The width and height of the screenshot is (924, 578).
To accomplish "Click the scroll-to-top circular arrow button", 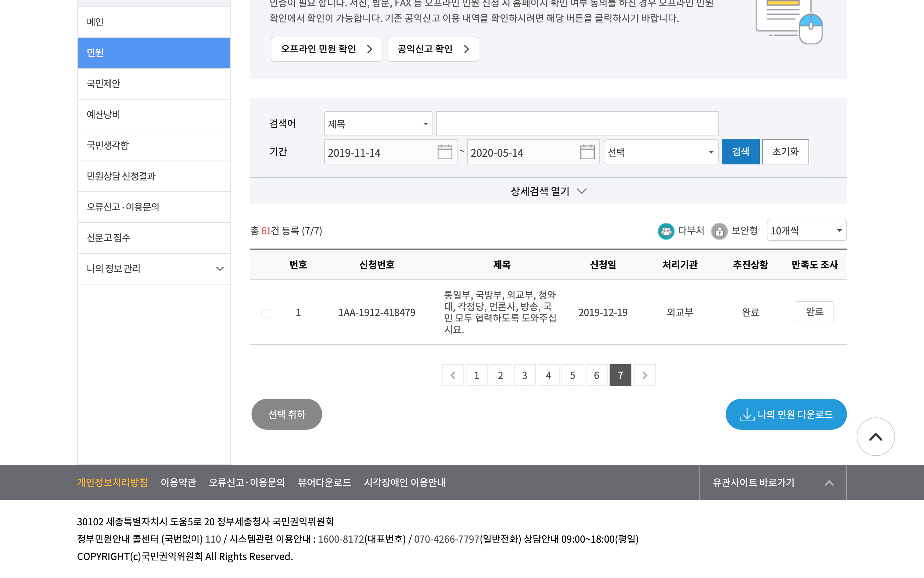I will click(x=876, y=437).
